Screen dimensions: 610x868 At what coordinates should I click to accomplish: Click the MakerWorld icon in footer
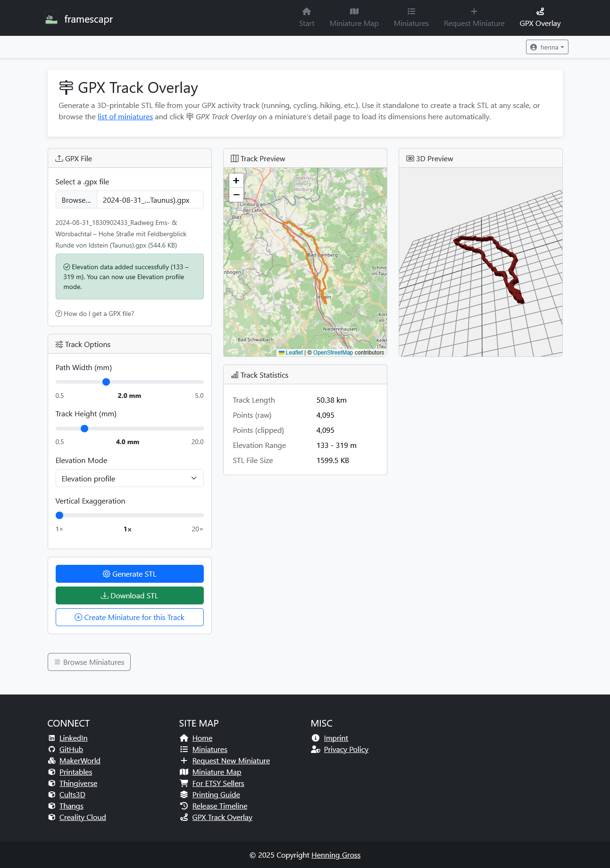(x=52, y=761)
